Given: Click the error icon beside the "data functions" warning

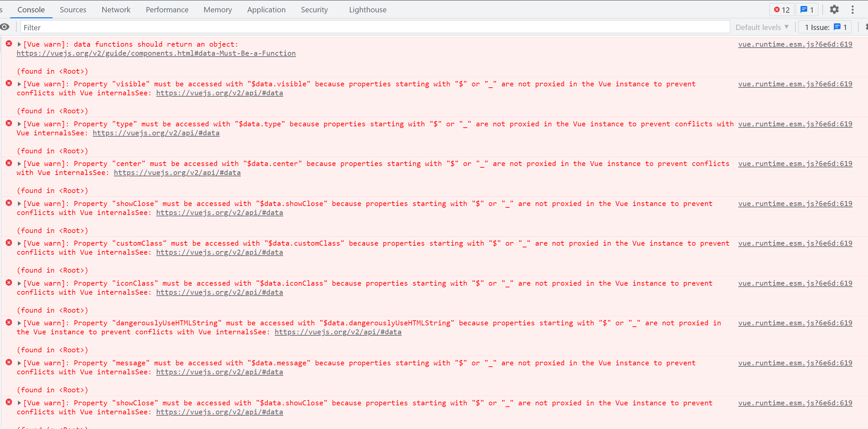Looking at the screenshot, I should (9, 44).
